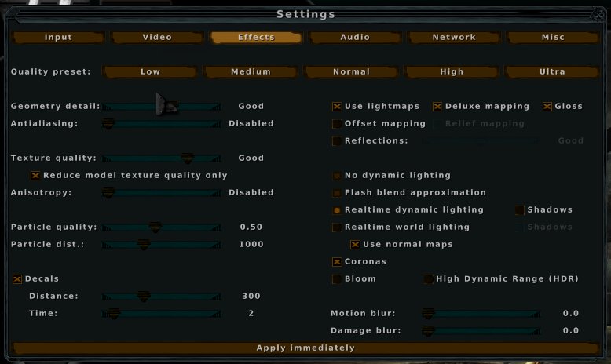Toggle the Gloss checkbox
The image size is (611, 364).
pos(547,106)
